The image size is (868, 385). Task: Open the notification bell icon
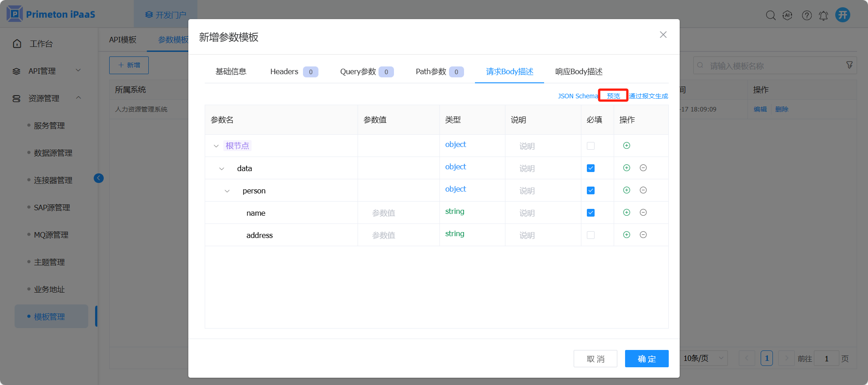coord(823,15)
